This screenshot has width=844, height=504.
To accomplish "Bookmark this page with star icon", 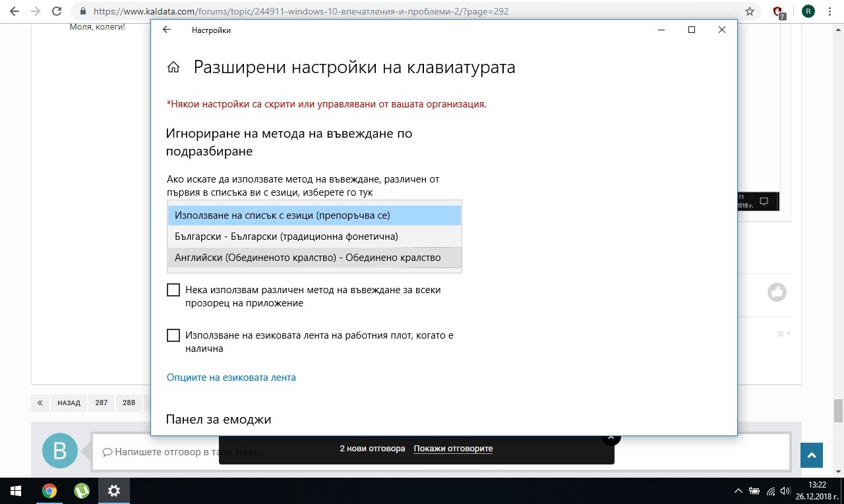I will [749, 11].
